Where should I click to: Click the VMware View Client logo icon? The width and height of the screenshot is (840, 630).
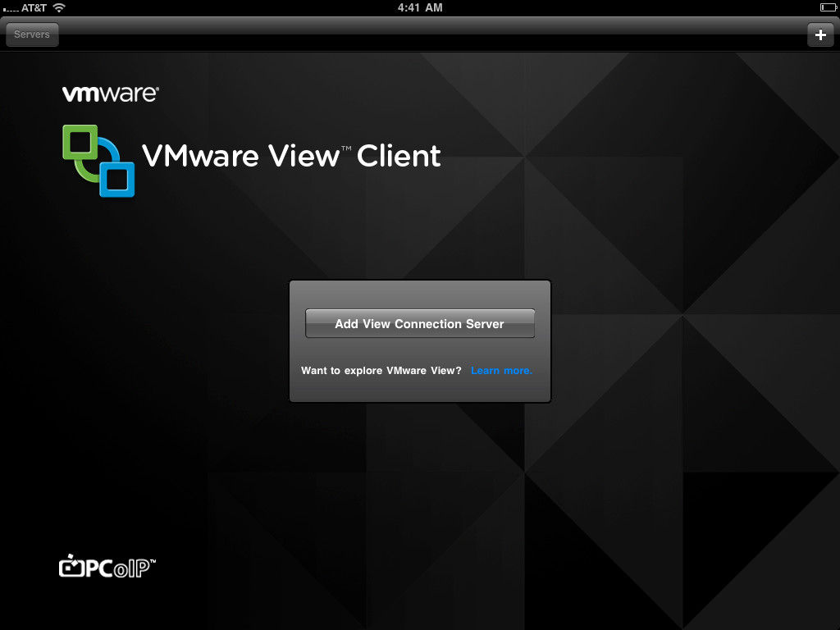click(98, 161)
